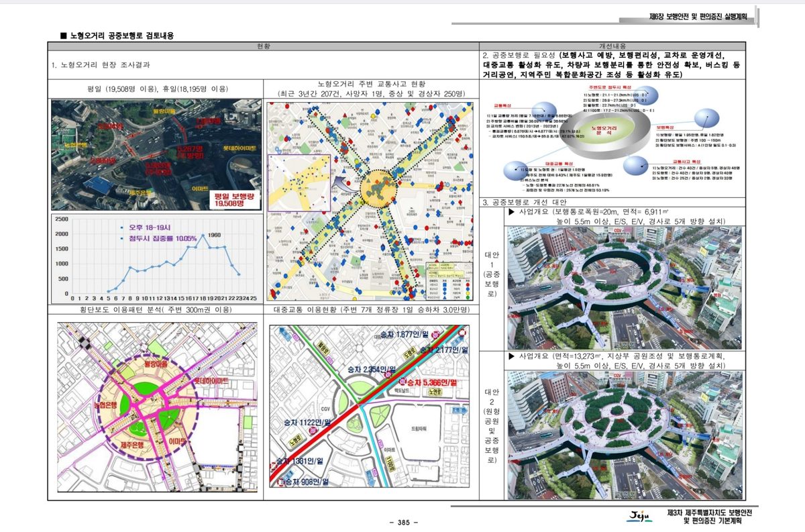Click the Jeju logo in the footer
The height and width of the screenshot is (532, 805).
point(641,516)
